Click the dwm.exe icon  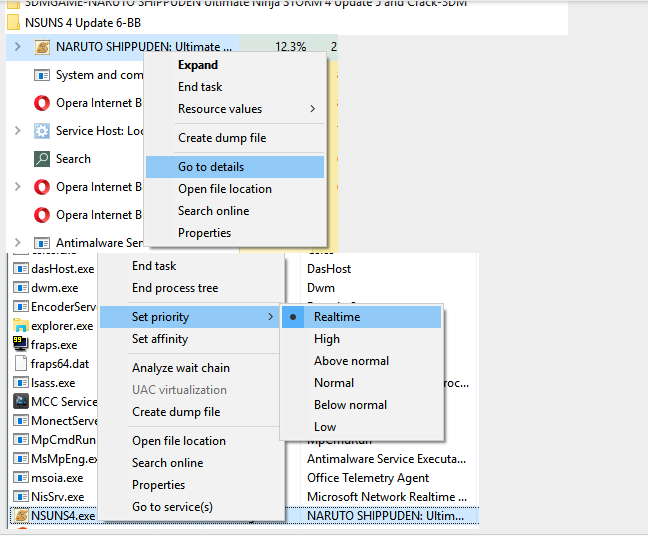21,288
